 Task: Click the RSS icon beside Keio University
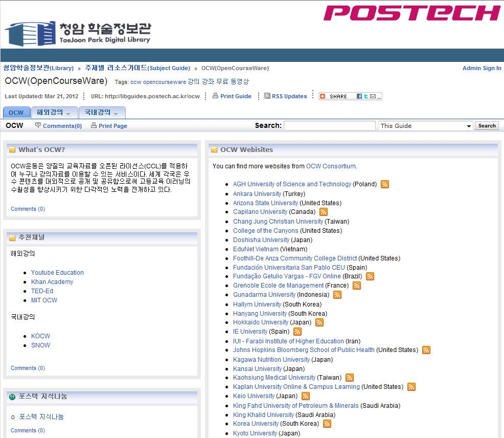(306, 396)
